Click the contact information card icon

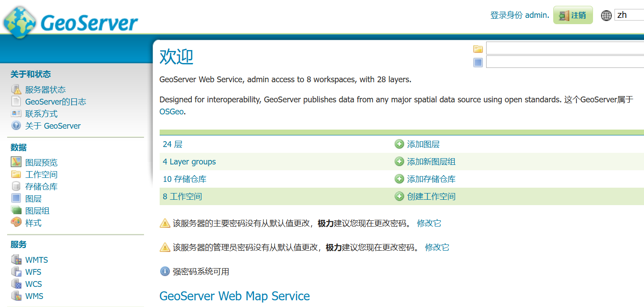(16, 114)
